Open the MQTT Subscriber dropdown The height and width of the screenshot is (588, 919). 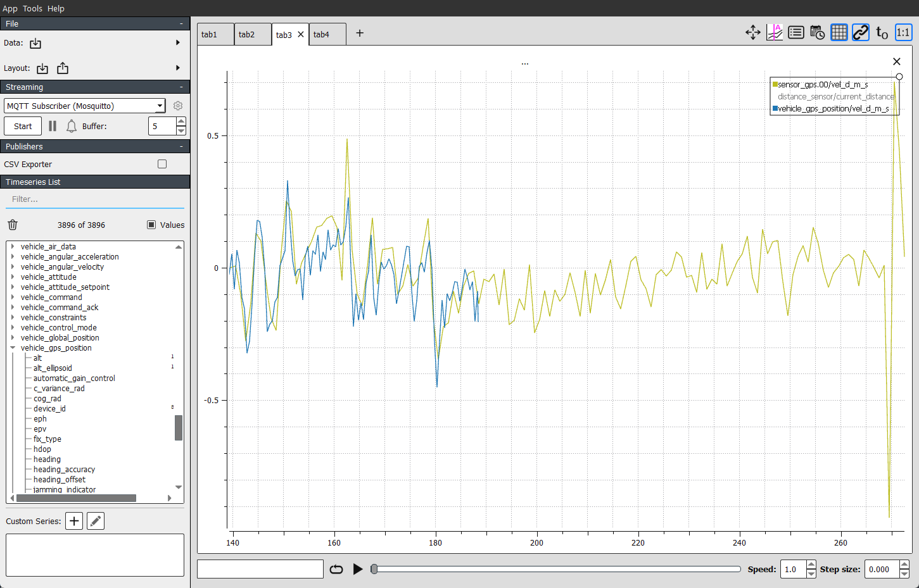[x=85, y=106]
